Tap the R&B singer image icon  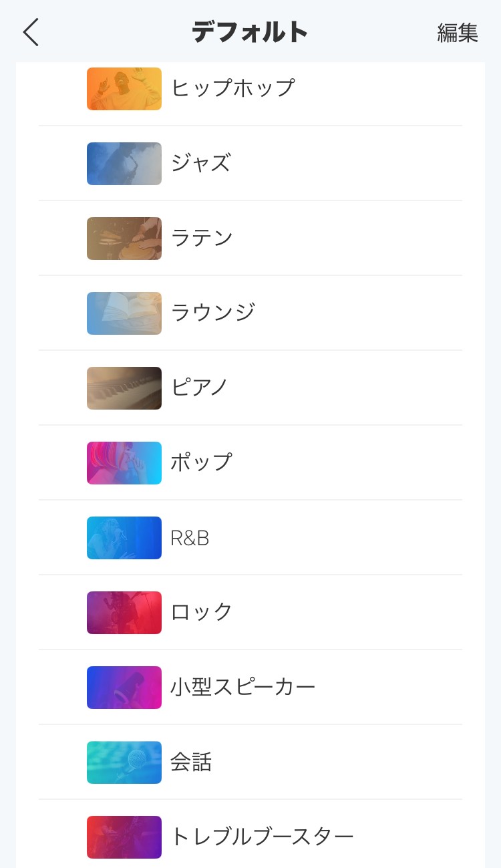point(124,538)
